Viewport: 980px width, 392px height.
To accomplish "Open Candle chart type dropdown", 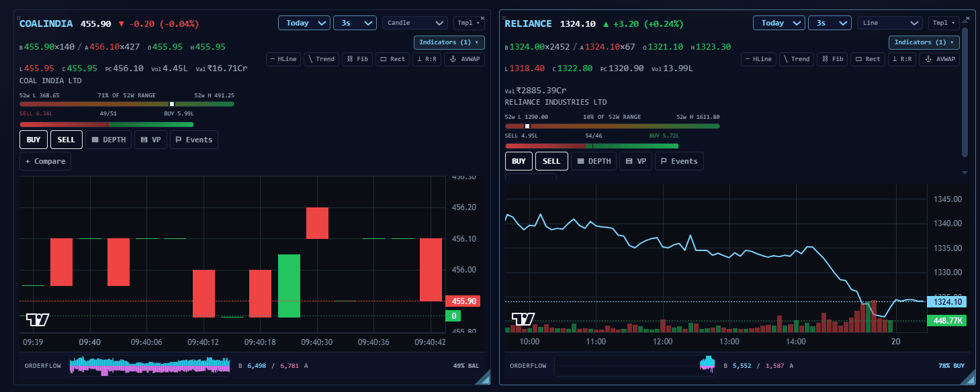I will (x=415, y=23).
